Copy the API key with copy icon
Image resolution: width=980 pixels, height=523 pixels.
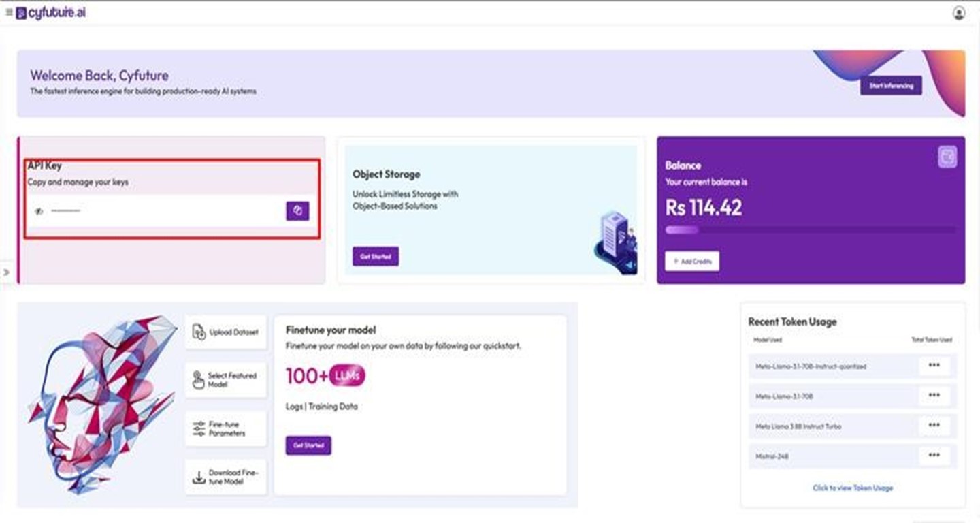297,211
